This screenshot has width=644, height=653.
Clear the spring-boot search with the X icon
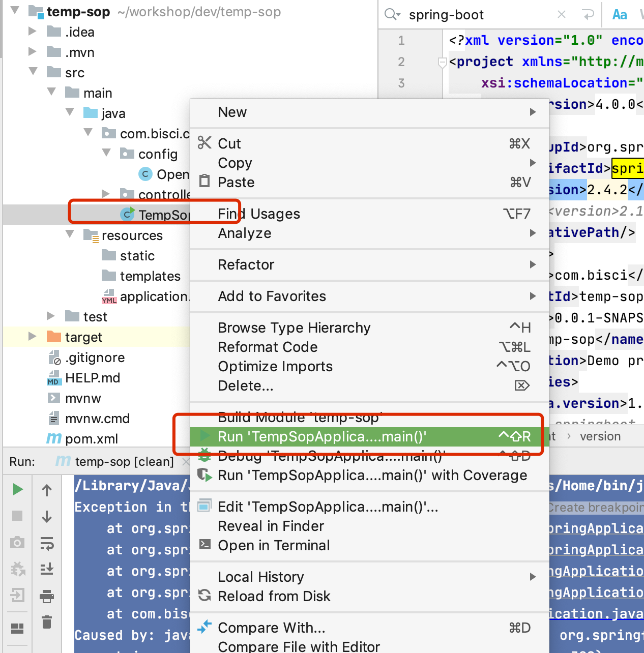pos(561,14)
